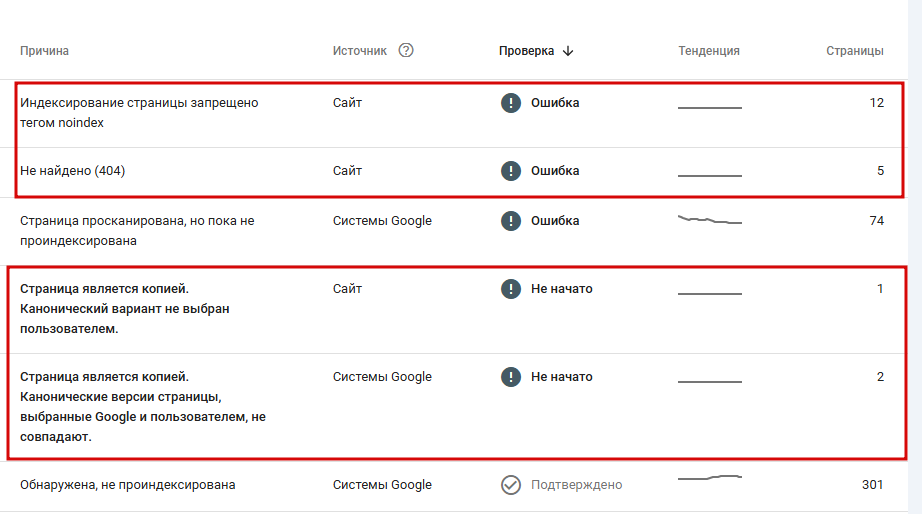
Task: Open Канонический вариант не выбран пользователем row
Action: (124, 309)
